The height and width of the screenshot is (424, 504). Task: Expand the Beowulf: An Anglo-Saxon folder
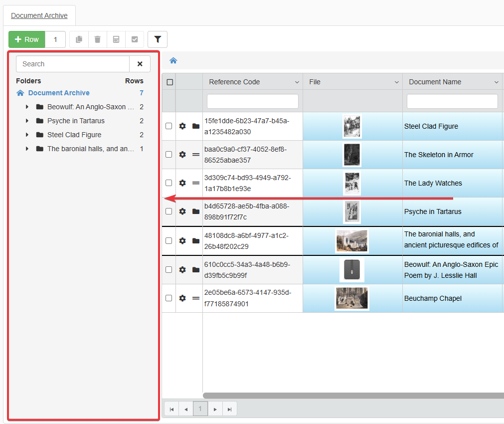pyautogui.click(x=27, y=107)
